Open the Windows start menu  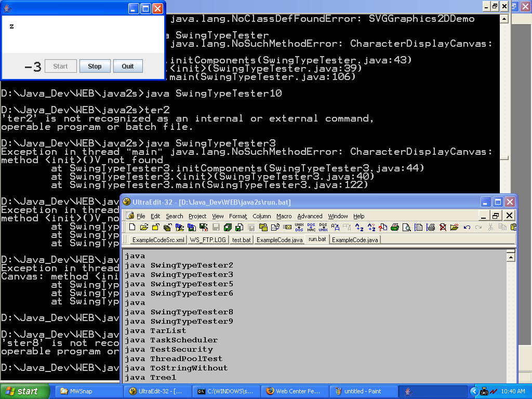pyautogui.click(x=25, y=391)
